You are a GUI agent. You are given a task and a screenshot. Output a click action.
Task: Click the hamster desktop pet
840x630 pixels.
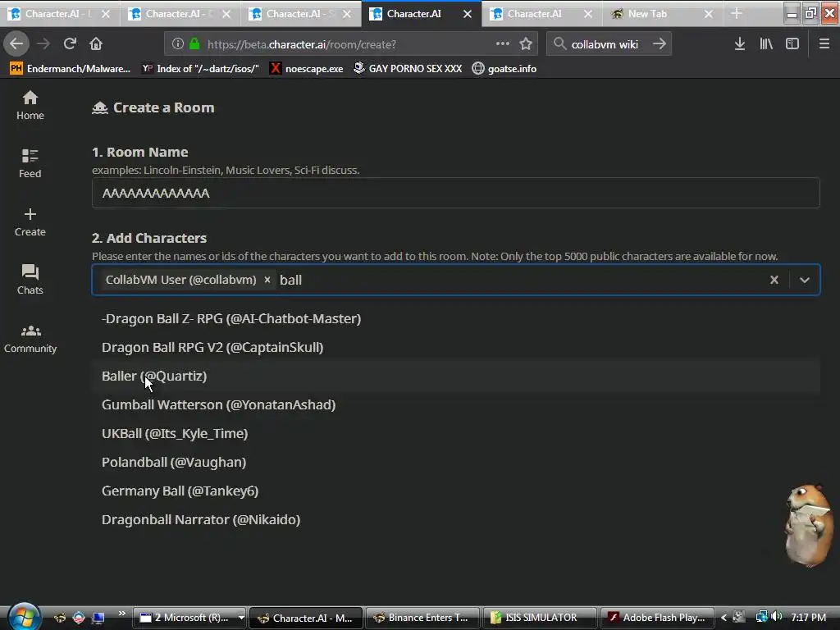pyautogui.click(x=808, y=524)
